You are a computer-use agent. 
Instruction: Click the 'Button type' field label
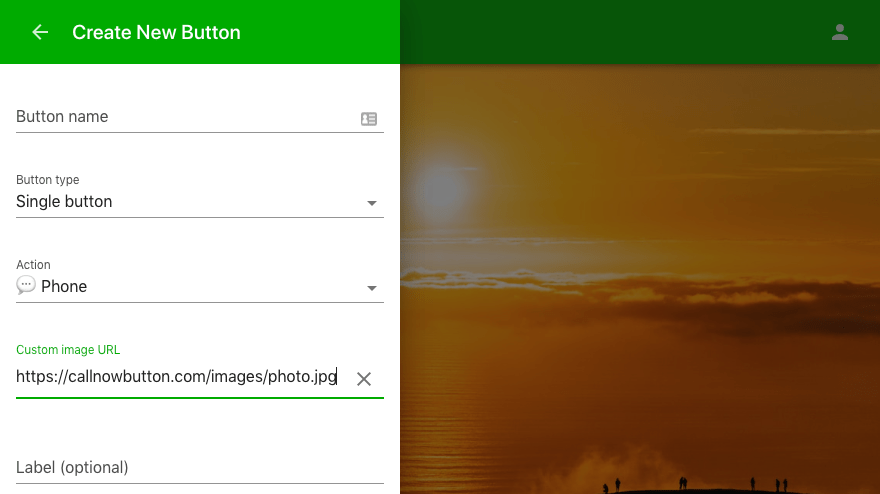(x=48, y=180)
